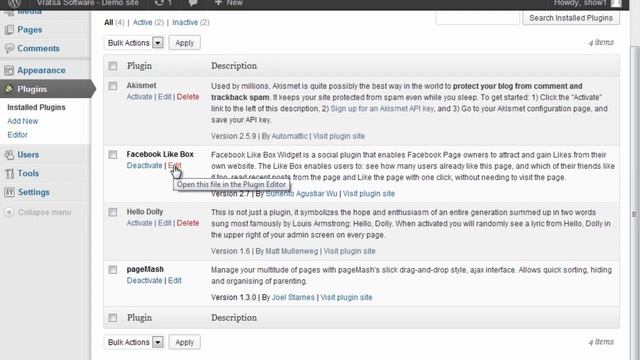Screen dimensions: 640x360
Task: Edit the Akismet plugin
Action: pos(164,97)
